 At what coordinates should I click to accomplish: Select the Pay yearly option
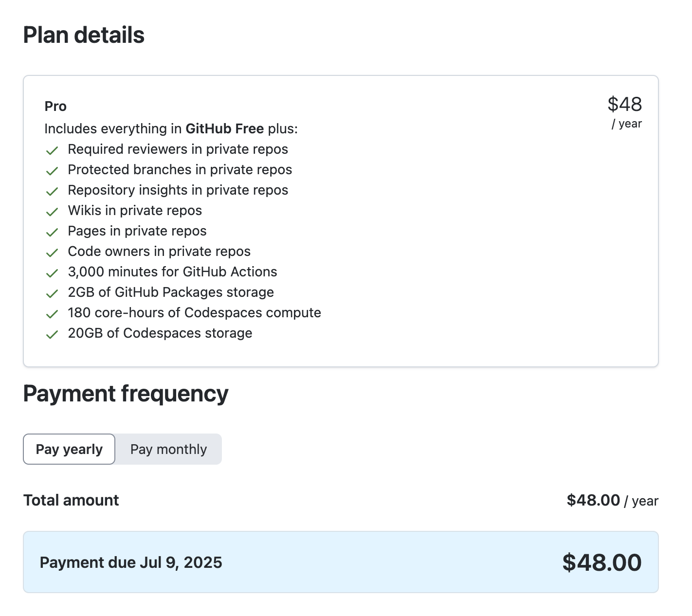69,449
